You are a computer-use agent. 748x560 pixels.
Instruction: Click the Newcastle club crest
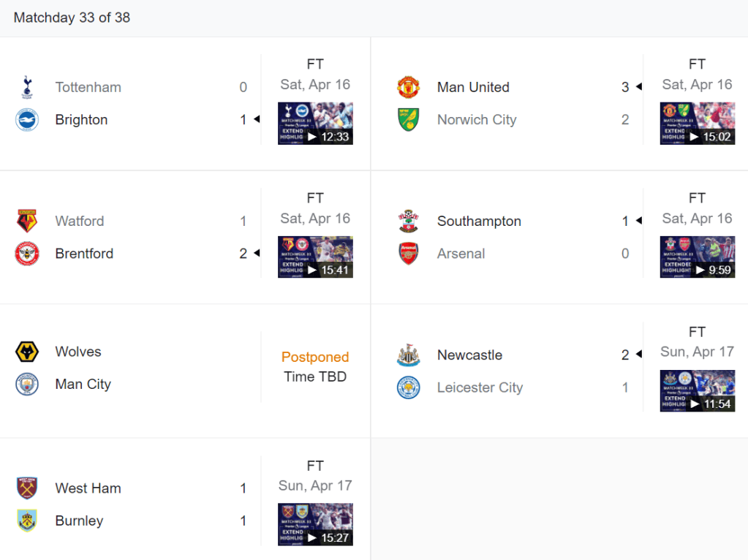(x=409, y=355)
